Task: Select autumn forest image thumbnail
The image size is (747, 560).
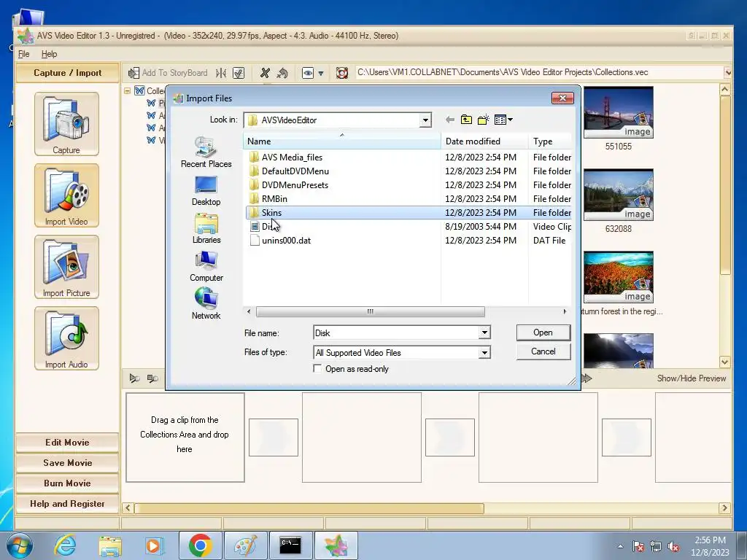Action: pos(619,278)
